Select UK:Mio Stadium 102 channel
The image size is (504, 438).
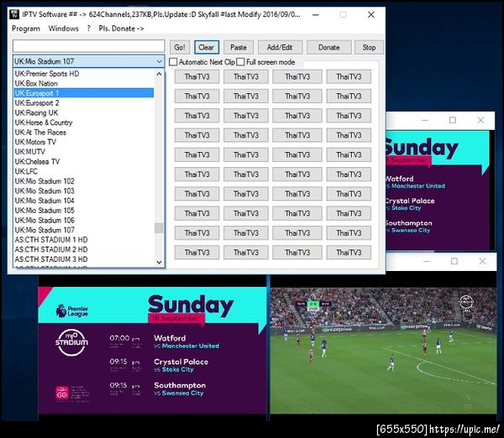coord(84,181)
